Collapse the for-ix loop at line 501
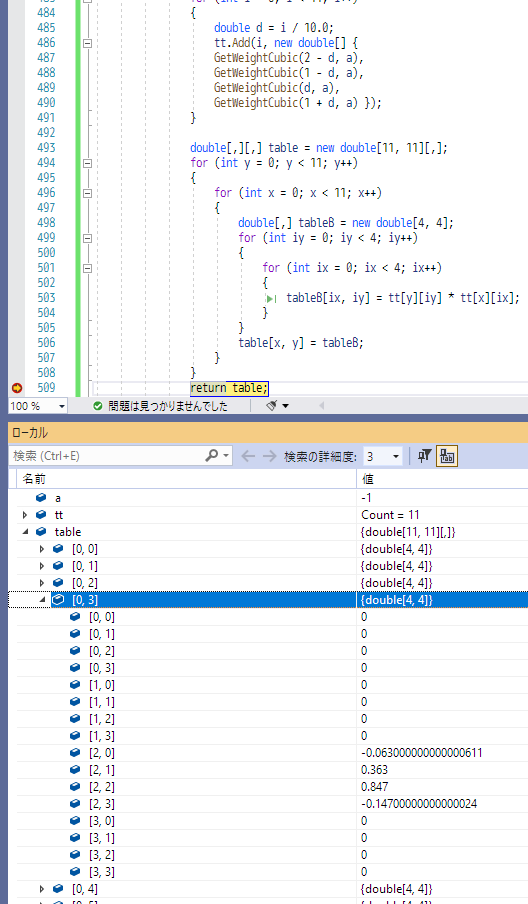The height and width of the screenshot is (904, 528). [x=88, y=268]
